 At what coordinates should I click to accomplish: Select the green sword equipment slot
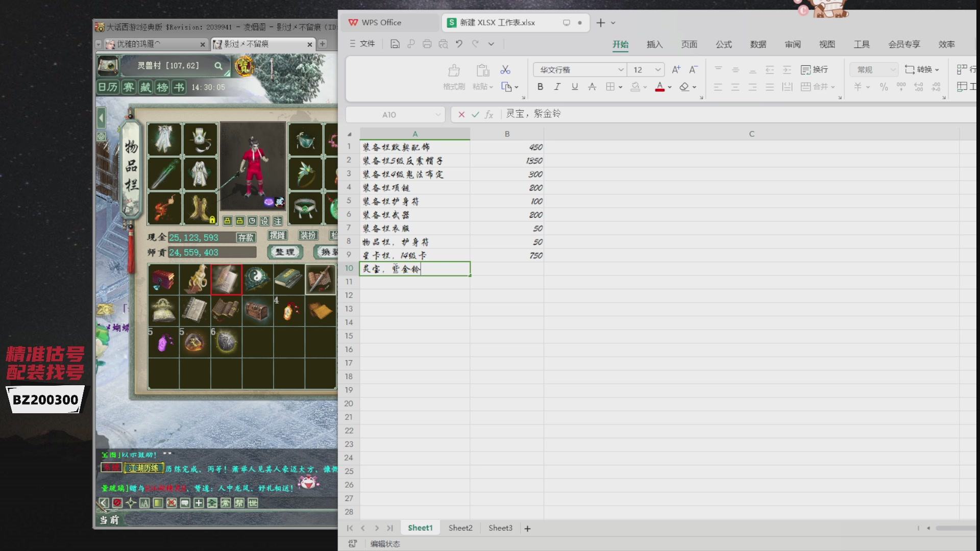[164, 174]
